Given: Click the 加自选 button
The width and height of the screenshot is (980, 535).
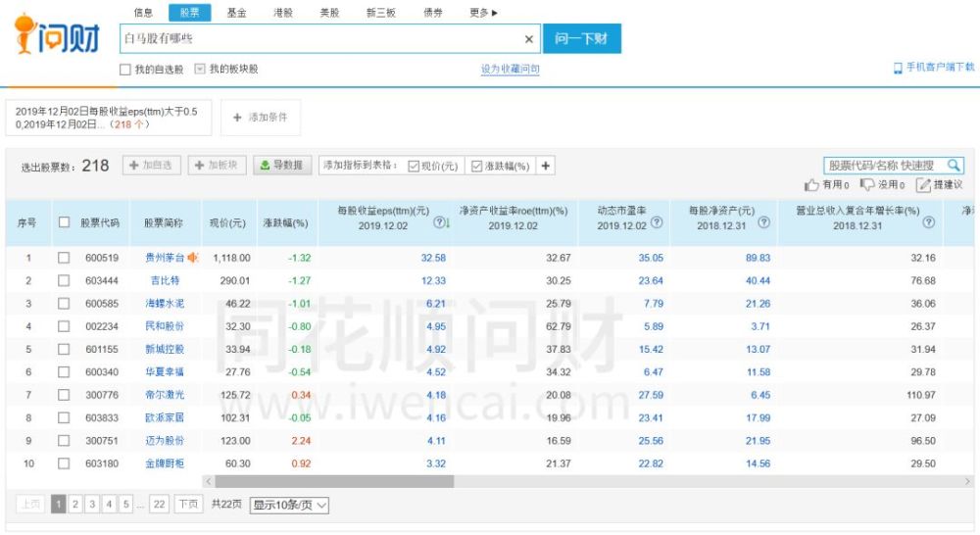Looking at the screenshot, I should coord(151,165).
